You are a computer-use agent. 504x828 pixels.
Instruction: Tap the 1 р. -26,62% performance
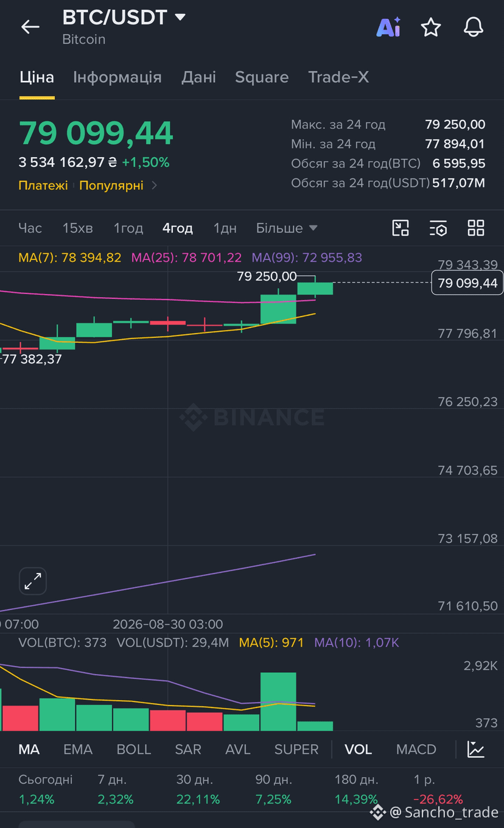438,790
